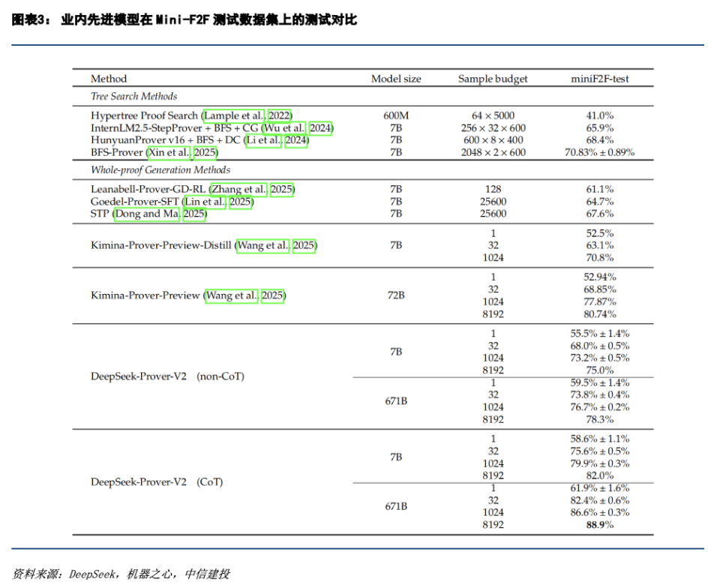This screenshot has width=720, height=588.
Task: Open the 'Dong and Ma' citation link
Action: [147, 214]
